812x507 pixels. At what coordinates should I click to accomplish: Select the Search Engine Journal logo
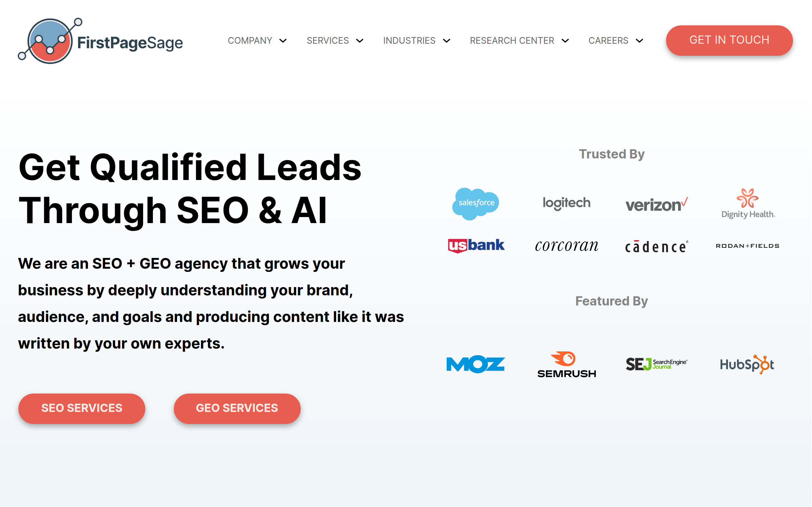[656, 364]
